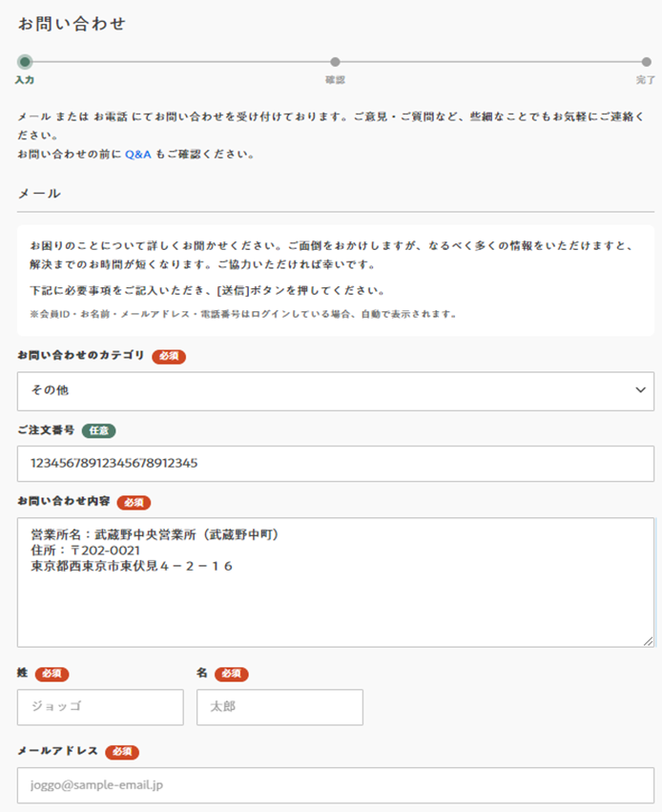Click the chevron arrow on category dropdown

click(x=639, y=390)
